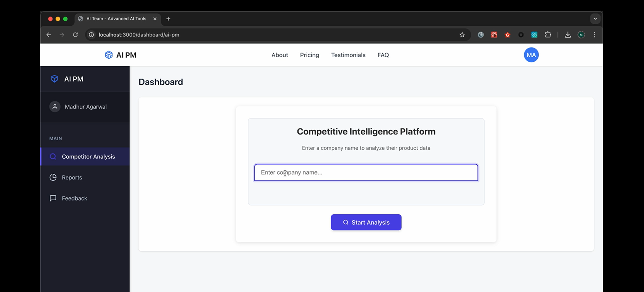
Task: Open the teal diamond extension icon
Action: tap(534, 35)
